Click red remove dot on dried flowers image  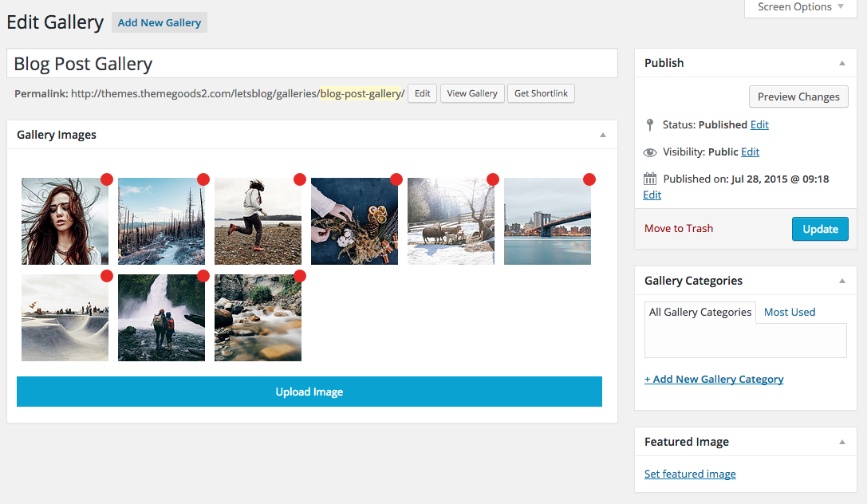click(x=396, y=179)
